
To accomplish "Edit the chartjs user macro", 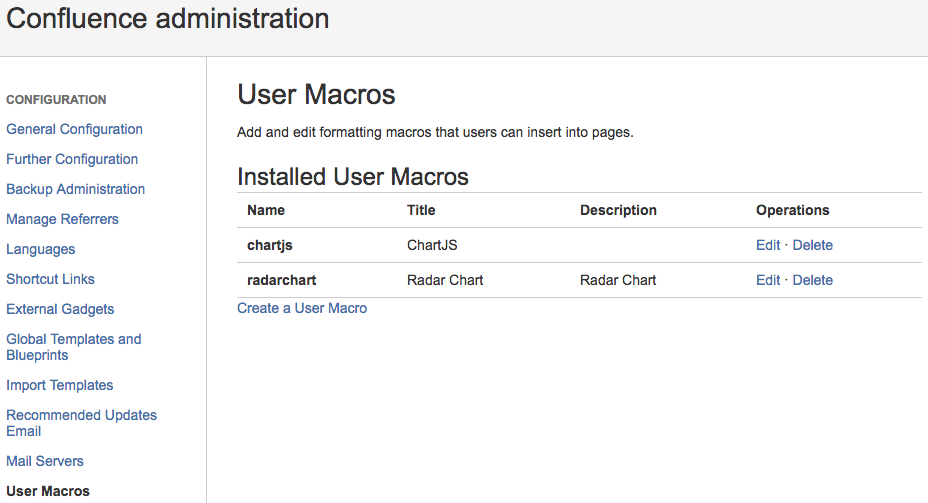I will pos(767,245).
